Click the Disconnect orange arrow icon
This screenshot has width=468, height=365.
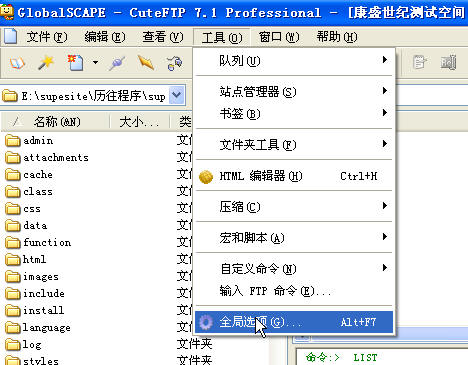pyautogui.click(x=146, y=63)
